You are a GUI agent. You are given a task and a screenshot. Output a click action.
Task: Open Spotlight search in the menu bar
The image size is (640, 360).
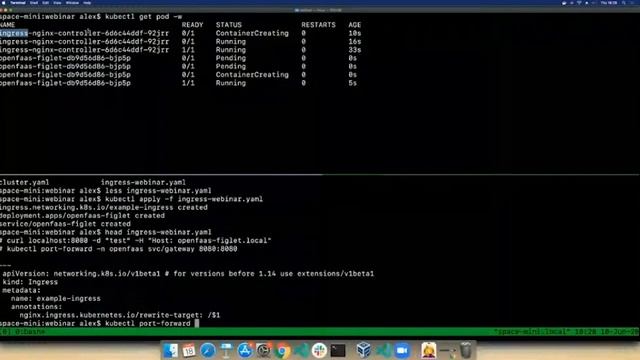click(x=624, y=2)
